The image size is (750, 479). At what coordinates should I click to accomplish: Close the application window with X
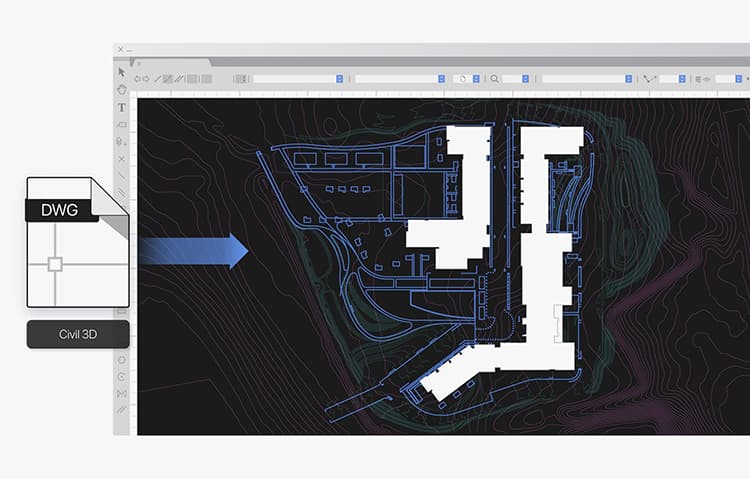(x=121, y=49)
